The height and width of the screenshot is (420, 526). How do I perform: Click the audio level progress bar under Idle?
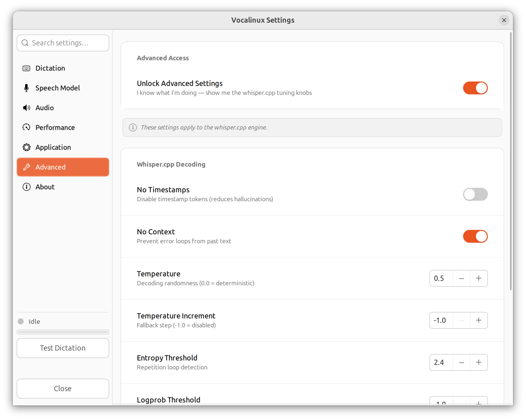point(63,332)
